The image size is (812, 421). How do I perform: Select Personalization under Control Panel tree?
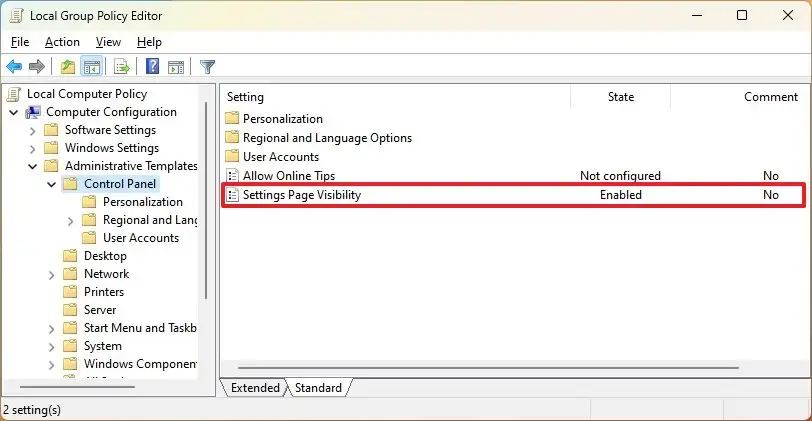tap(142, 202)
